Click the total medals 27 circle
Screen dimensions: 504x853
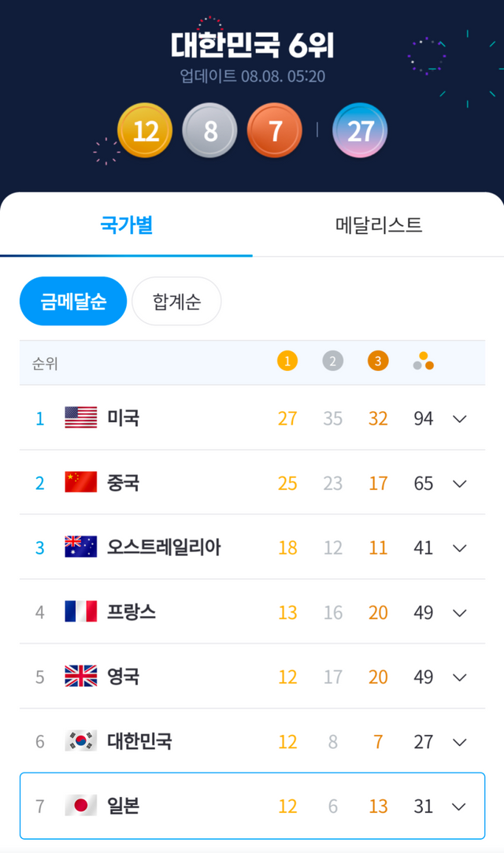[360, 131]
